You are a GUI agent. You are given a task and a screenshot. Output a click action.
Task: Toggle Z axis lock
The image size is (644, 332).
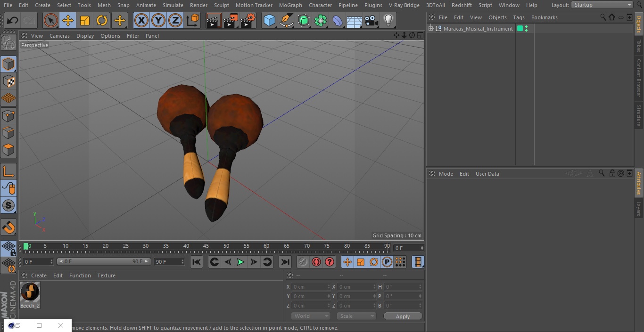tap(175, 20)
